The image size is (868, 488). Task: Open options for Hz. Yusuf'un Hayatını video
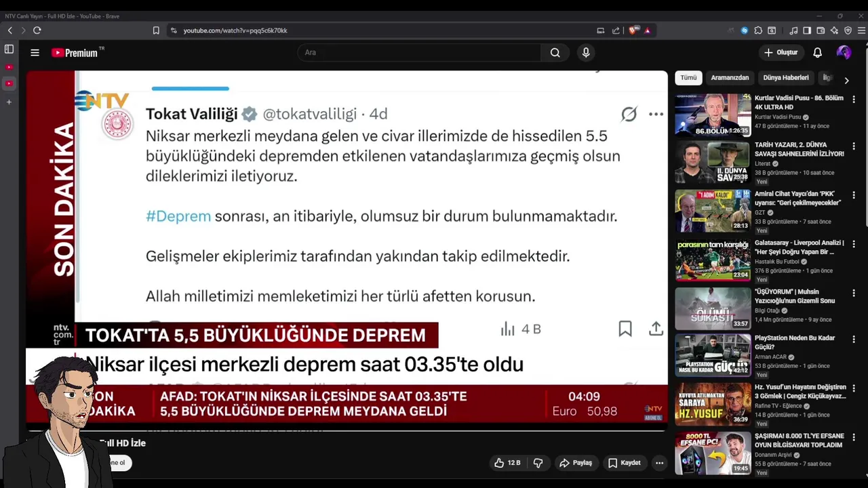pos(854,388)
